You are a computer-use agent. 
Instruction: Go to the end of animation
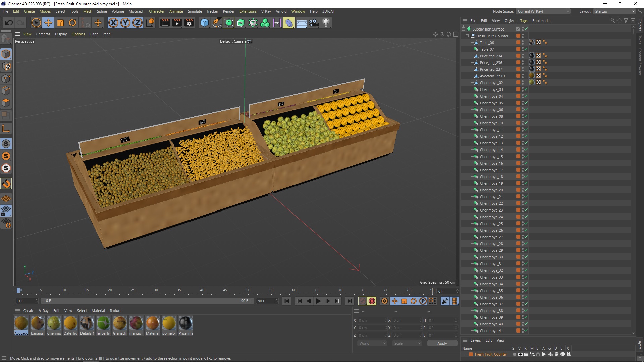point(350,301)
